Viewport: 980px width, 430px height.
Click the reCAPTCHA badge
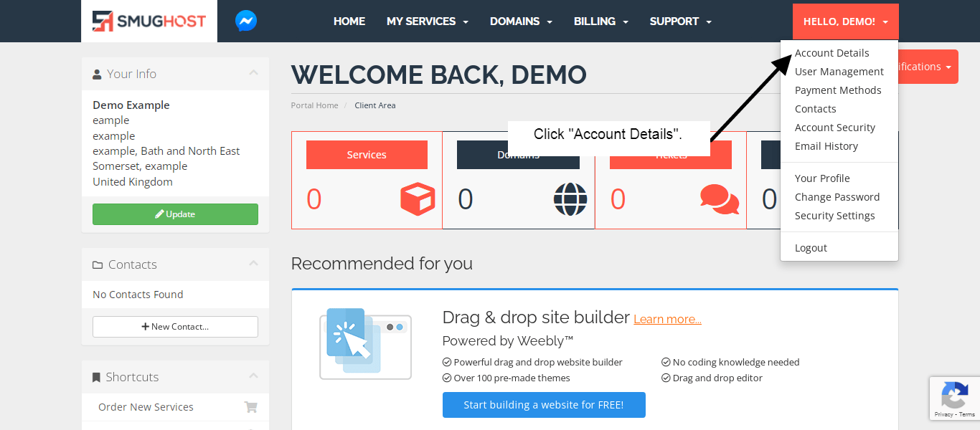(954, 398)
